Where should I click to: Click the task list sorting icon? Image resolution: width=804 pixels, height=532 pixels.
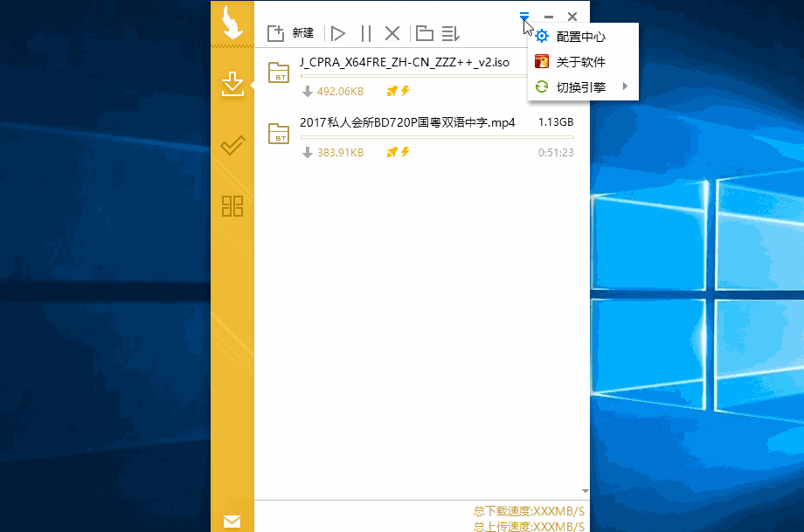(450, 33)
